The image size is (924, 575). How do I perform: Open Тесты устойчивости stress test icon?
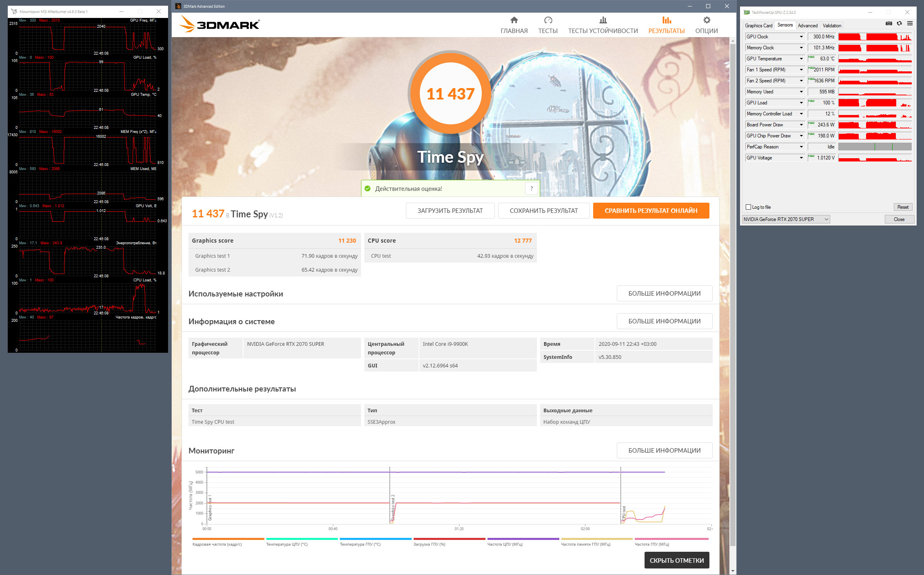click(x=603, y=20)
